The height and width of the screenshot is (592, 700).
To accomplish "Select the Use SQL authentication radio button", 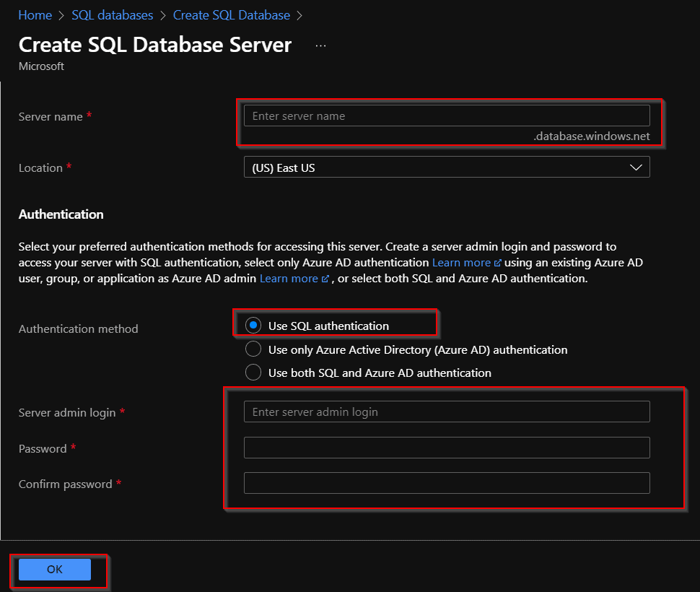I will [253, 325].
